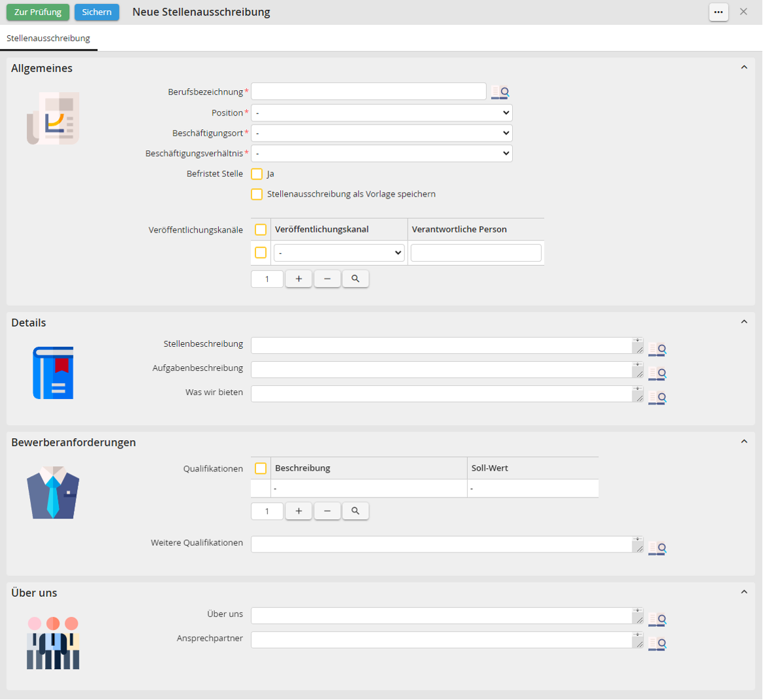Click the Zur Prüfung button
763x700 pixels.
[38, 12]
